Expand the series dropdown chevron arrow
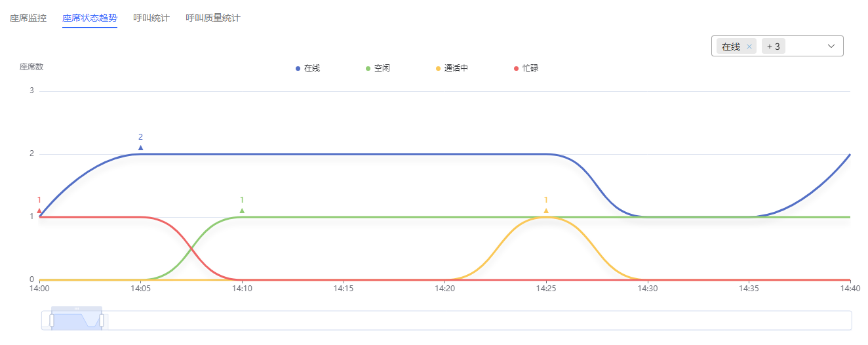 click(x=831, y=46)
